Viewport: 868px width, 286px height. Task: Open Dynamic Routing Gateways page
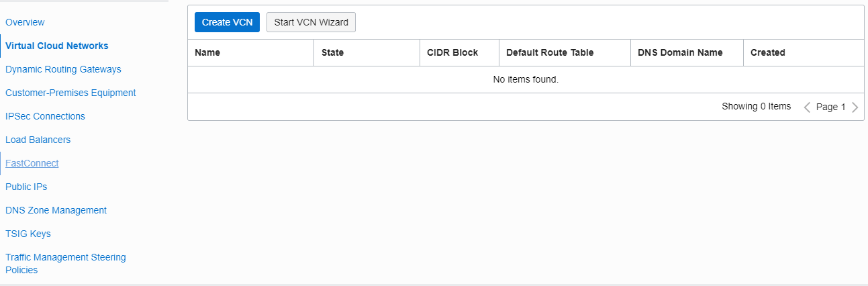(63, 69)
